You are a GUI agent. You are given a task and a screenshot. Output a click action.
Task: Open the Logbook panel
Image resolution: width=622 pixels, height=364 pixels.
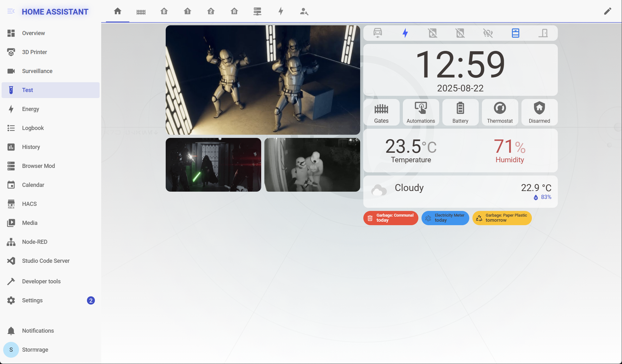click(x=51, y=128)
